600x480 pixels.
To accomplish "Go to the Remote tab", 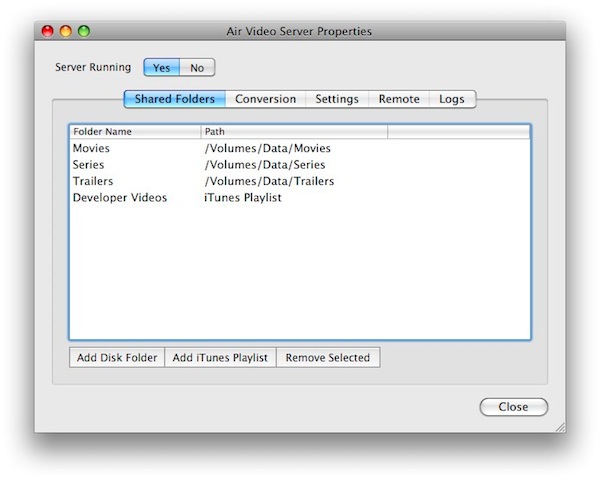I will (x=399, y=99).
